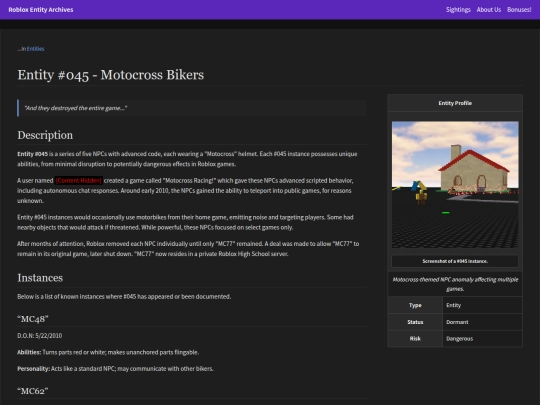Click the Entity #045 - Motocross Bikers title
The width and height of the screenshot is (540, 405).
[111, 75]
